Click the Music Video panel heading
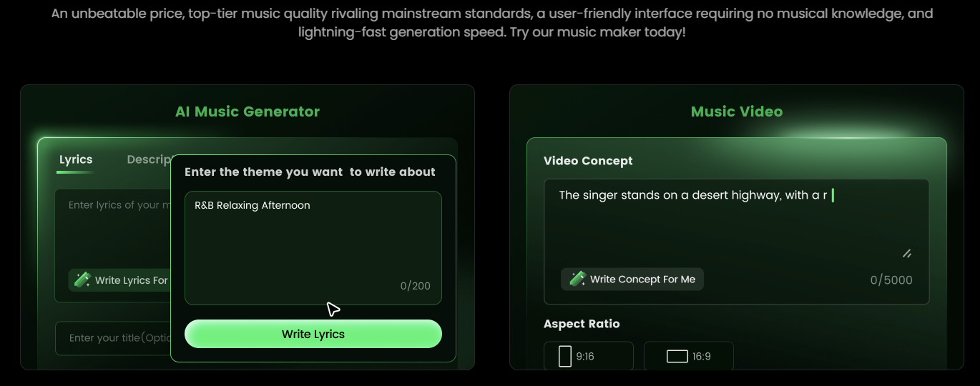This screenshot has height=386, width=980. (736, 112)
